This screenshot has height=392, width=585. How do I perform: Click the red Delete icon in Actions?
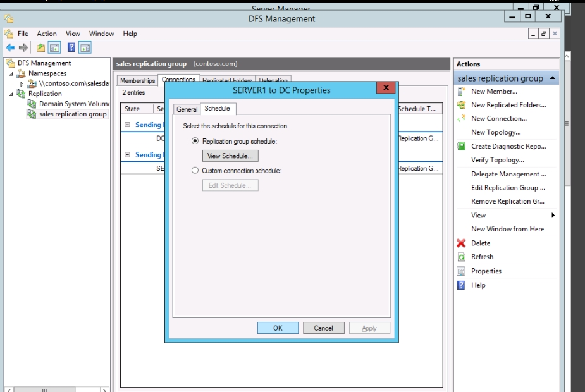[x=461, y=243]
